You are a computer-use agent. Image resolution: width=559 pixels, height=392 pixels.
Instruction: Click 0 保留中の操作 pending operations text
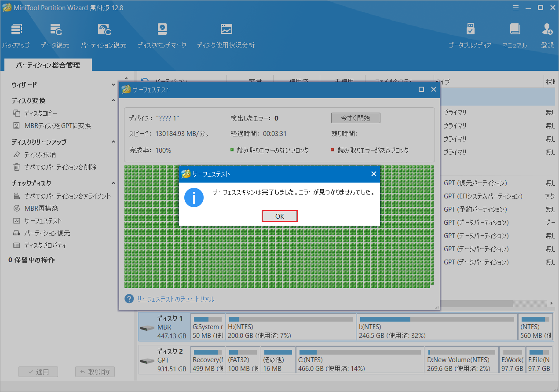32,260
